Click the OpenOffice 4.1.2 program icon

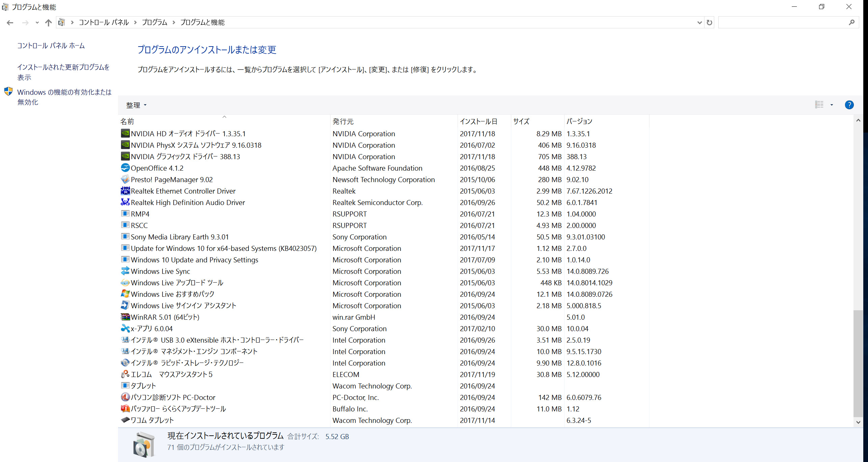click(x=125, y=168)
